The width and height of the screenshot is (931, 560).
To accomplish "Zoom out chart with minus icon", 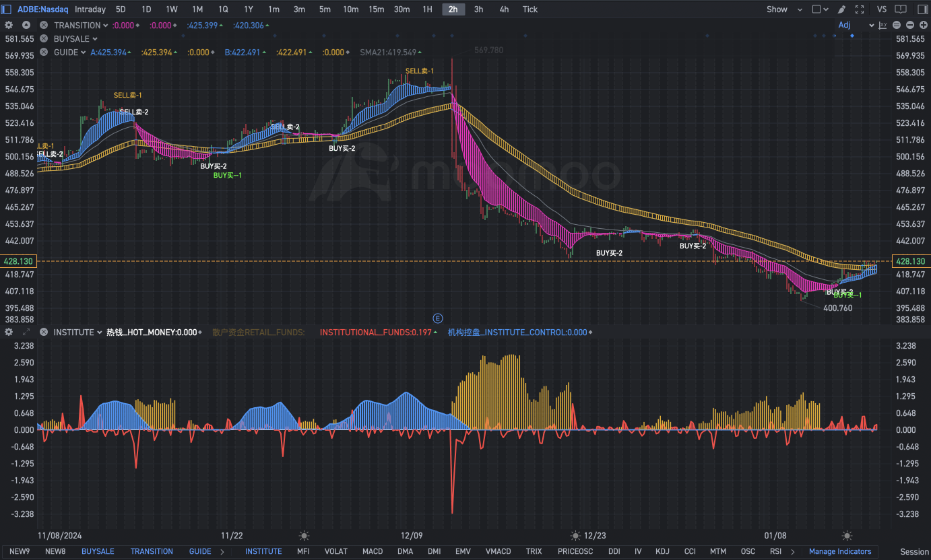I will point(910,25).
